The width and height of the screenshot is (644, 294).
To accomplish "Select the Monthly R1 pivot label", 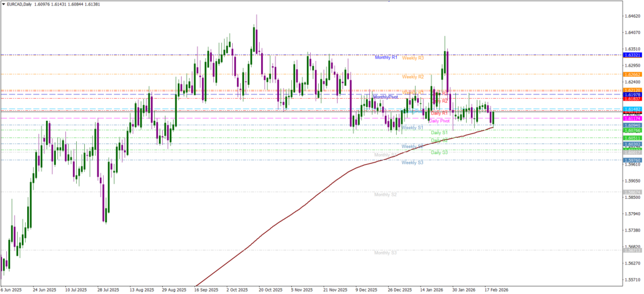I will tap(386, 57).
